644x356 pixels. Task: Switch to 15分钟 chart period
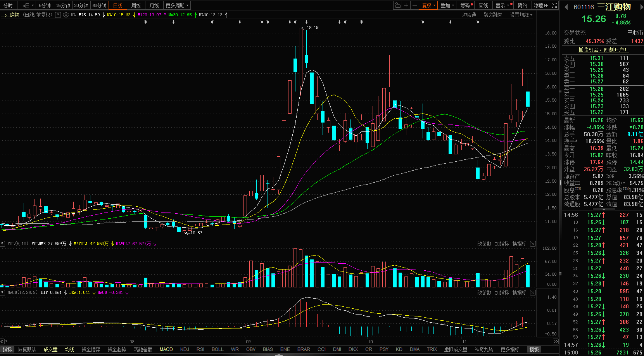coord(63,5)
